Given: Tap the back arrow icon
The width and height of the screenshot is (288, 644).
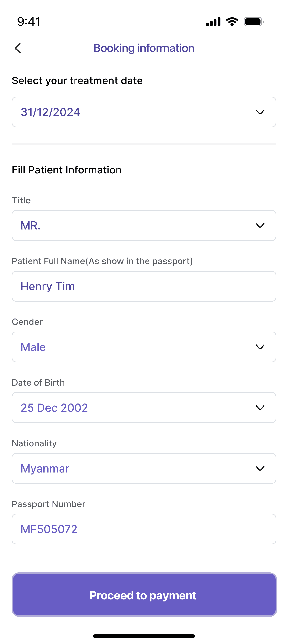Looking at the screenshot, I should (18, 48).
